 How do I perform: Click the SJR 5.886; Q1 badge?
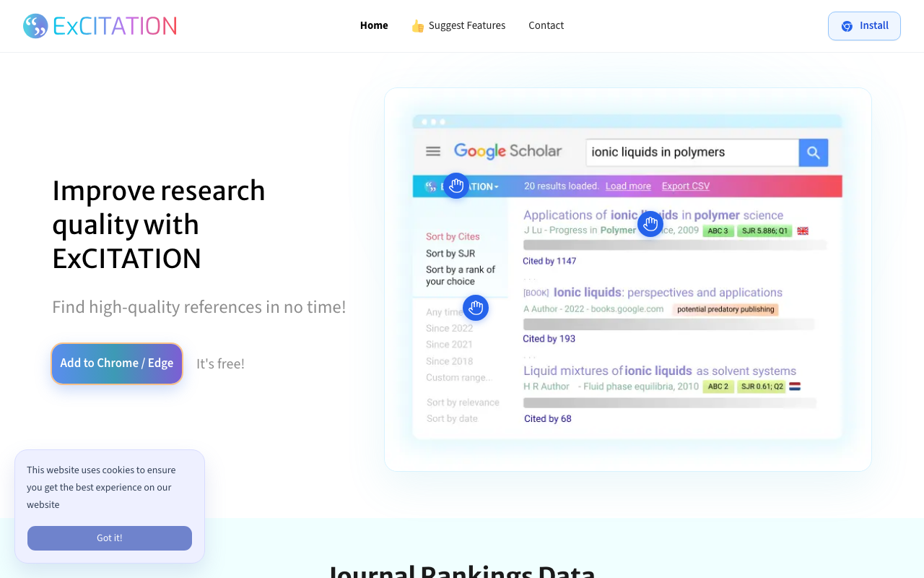pyautogui.click(x=764, y=231)
